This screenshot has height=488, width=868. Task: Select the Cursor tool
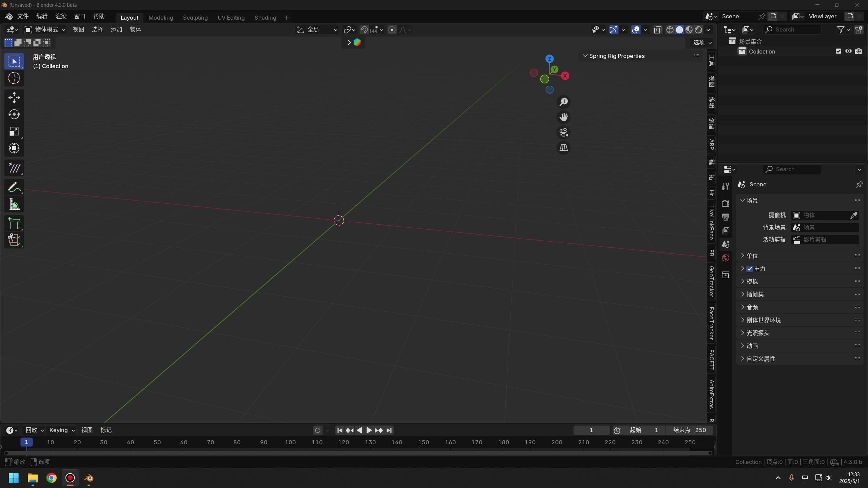14,78
